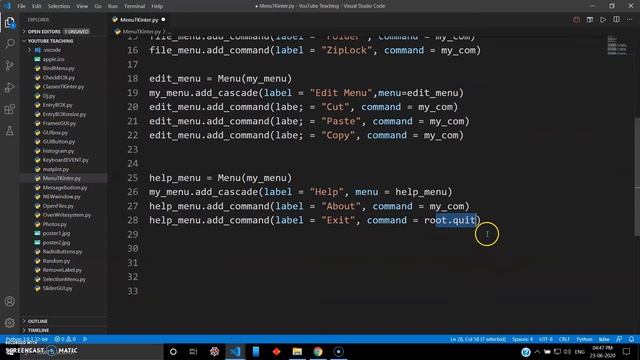Open the Accounts icon in activity bar

point(10,301)
